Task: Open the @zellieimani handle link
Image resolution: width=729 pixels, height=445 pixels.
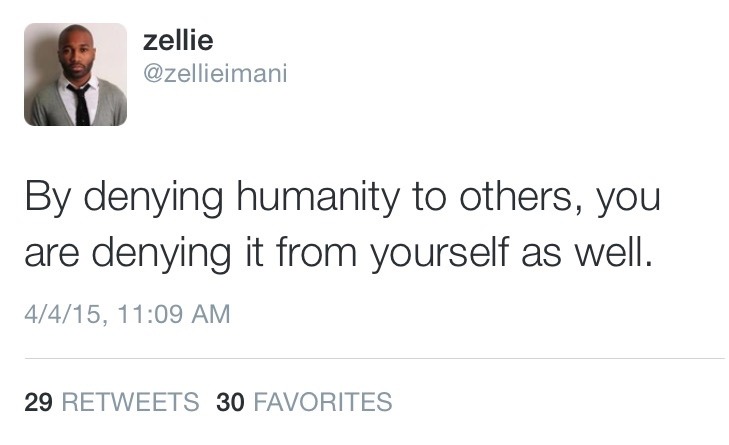Action: click(215, 73)
